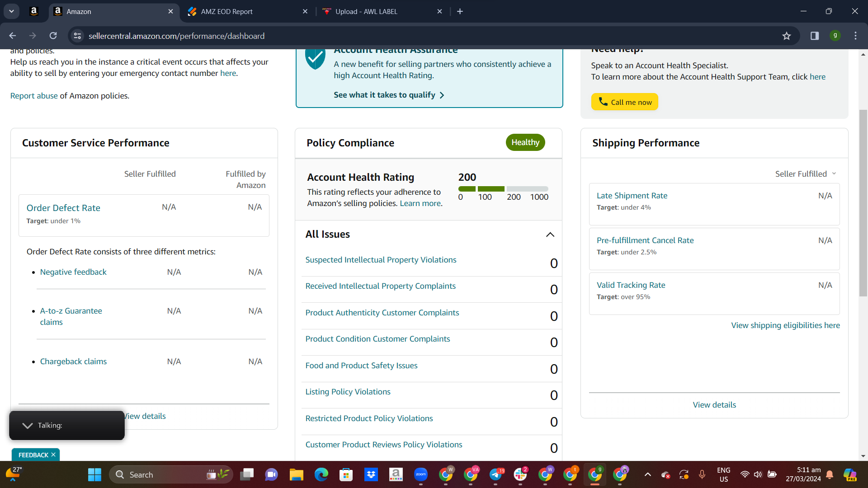868x488 pixels.
Task: Open the Negative feedback metric
Action: (x=73, y=272)
